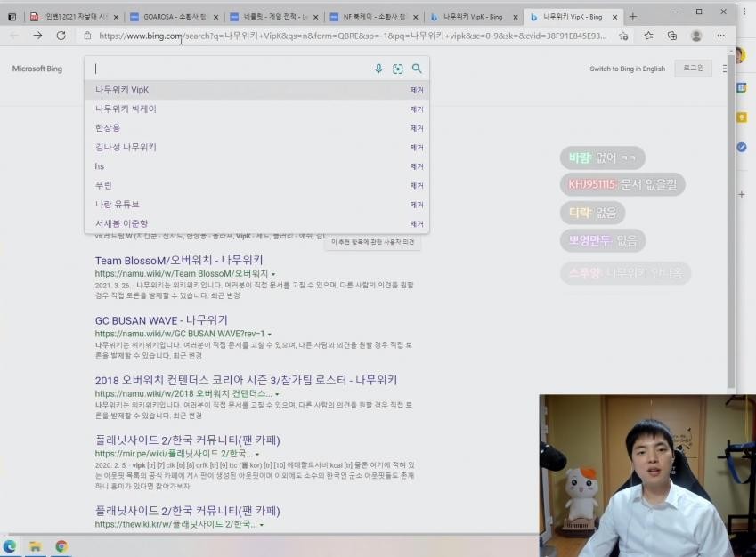
Task: Select suggestion 한상용
Action: tap(256, 128)
